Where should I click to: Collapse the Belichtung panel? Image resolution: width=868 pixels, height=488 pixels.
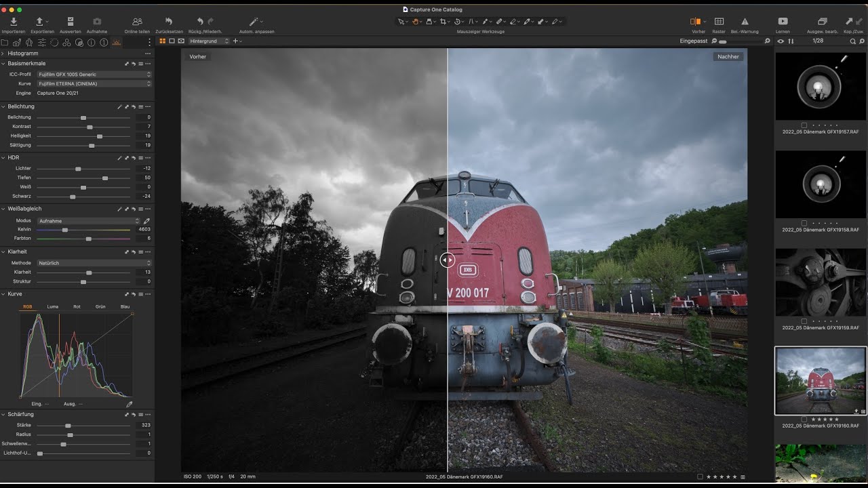(3, 106)
